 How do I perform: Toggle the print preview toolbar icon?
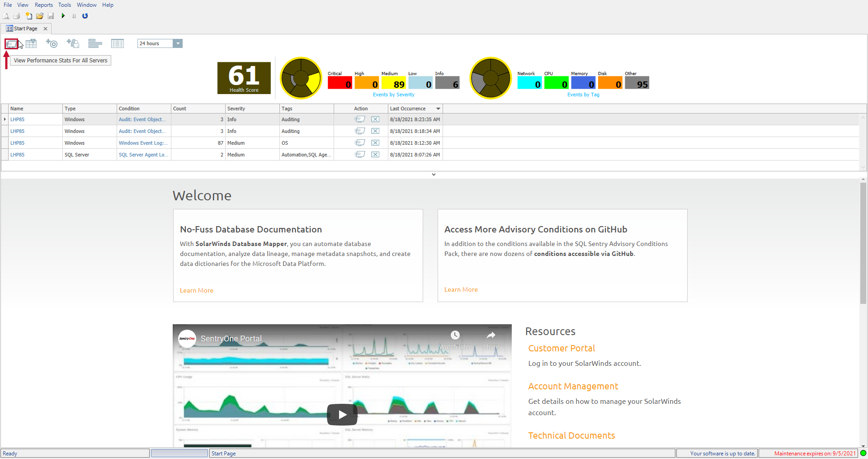pos(6,16)
